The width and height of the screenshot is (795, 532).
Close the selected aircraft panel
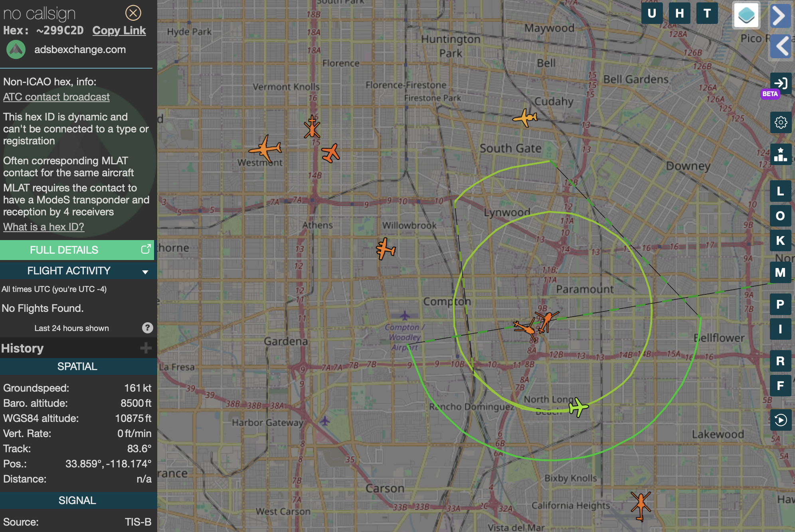133,13
